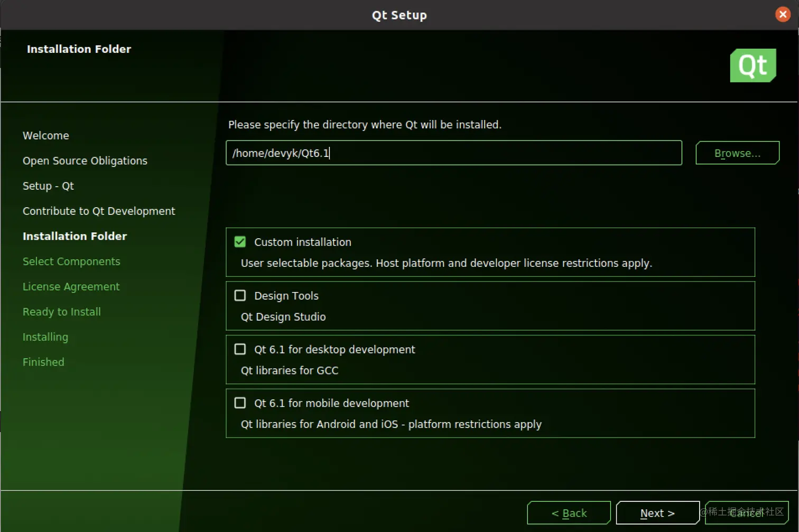Click the Installing step label
The image size is (799, 532).
(45, 337)
